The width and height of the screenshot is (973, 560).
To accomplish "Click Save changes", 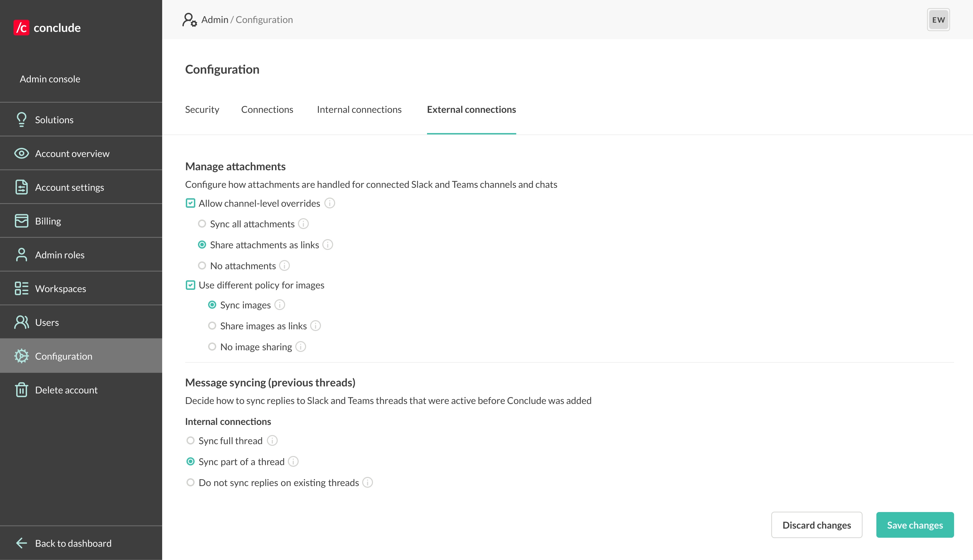I will point(915,525).
